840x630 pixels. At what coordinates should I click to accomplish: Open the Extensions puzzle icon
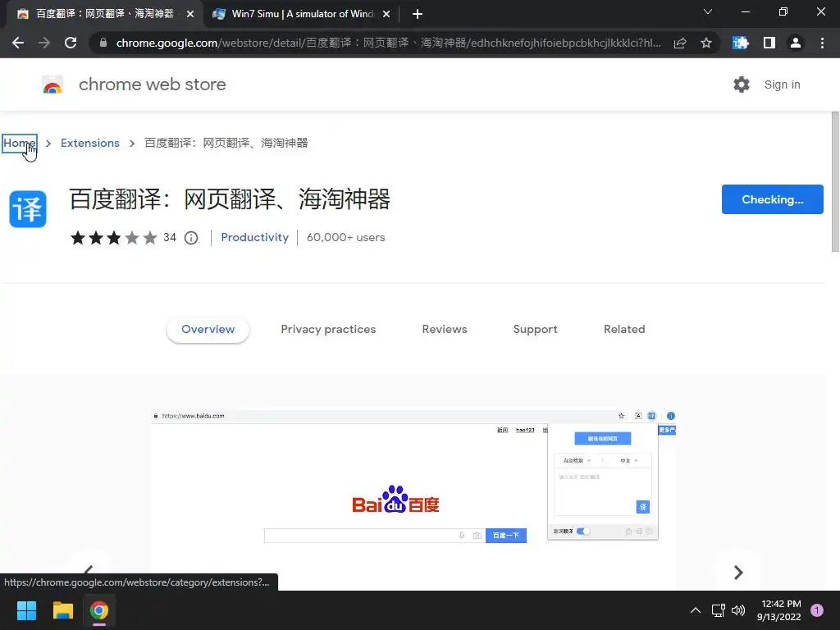(x=741, y=43)
